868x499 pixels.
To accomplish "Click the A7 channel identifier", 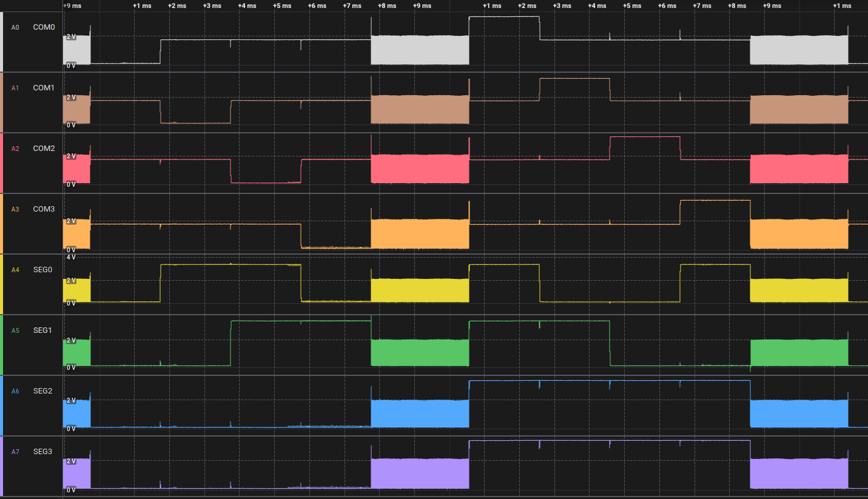I will (15, 452).
